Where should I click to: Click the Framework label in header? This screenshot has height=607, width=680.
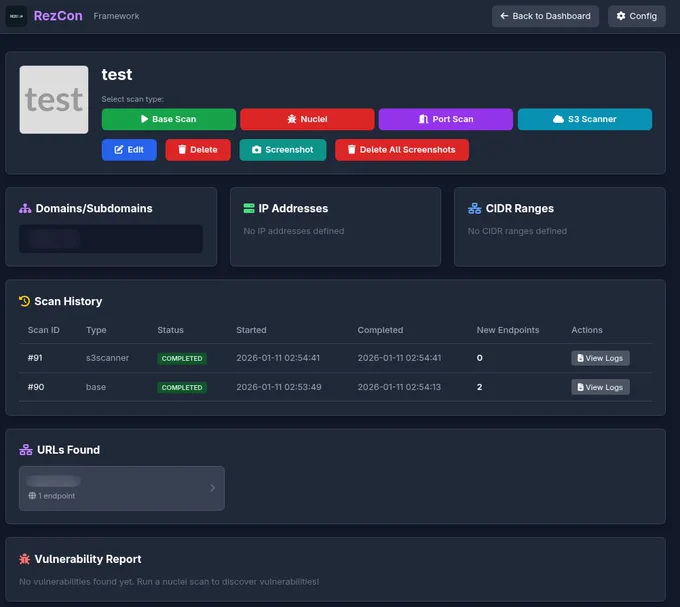tap(116, 16)
